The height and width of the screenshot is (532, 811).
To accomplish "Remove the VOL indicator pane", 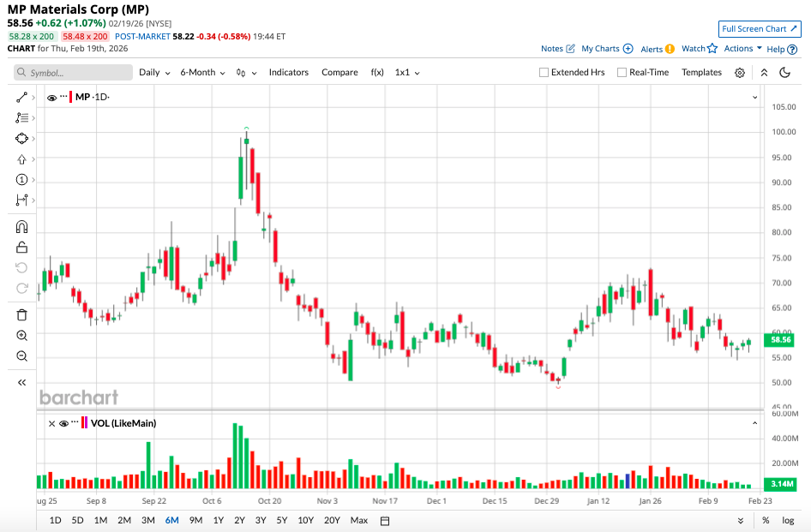I will click(x=51, y=424).
